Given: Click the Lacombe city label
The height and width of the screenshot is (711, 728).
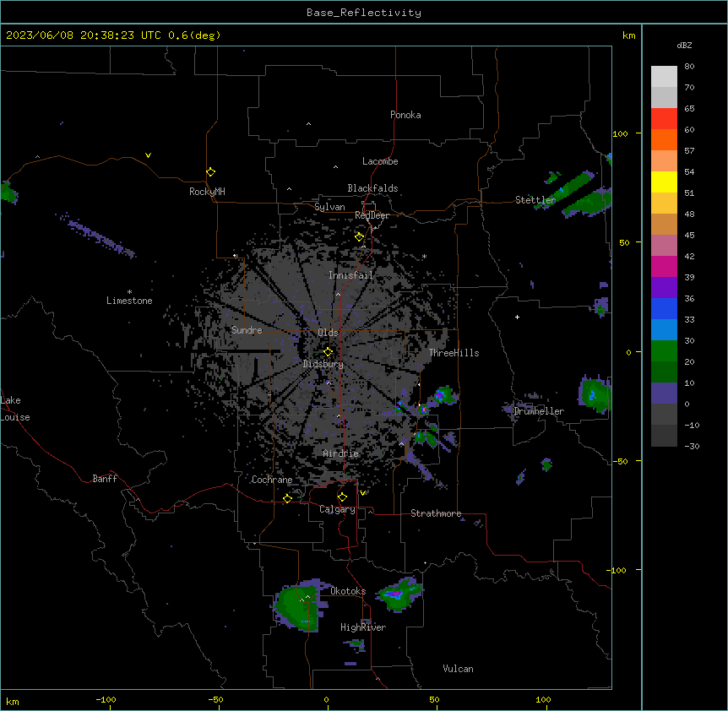Looking at the screenshot, I should [x=380, y=161].
